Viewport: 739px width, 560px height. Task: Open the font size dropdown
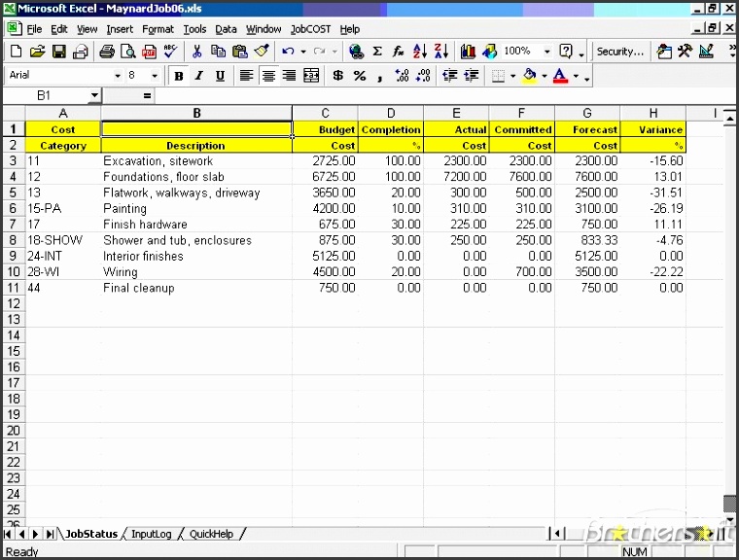point(154,76)
